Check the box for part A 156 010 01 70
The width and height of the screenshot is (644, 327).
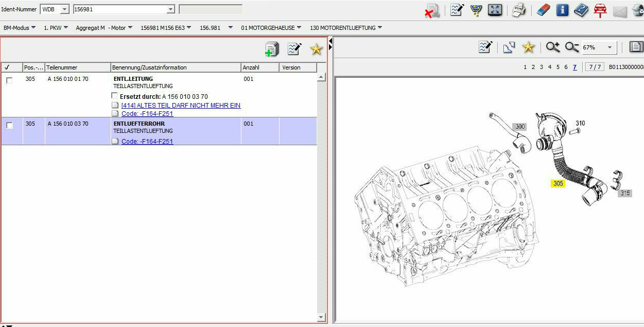[9, 80]
